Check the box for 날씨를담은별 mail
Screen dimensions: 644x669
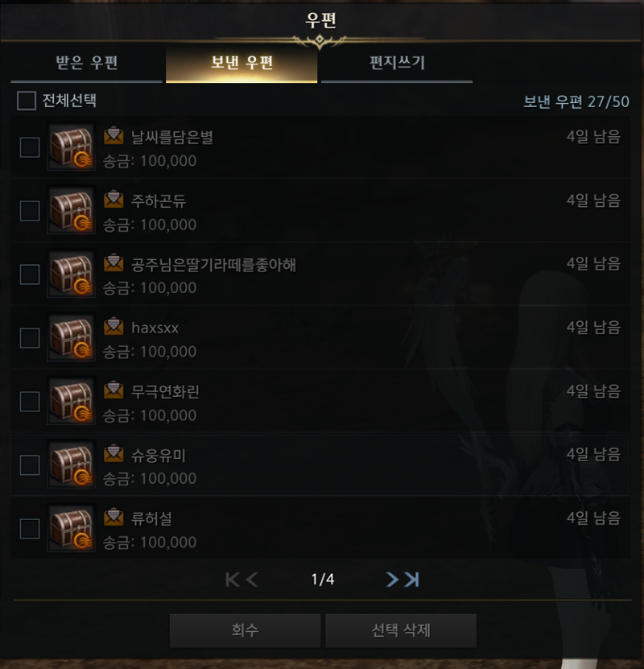(30, 147)
